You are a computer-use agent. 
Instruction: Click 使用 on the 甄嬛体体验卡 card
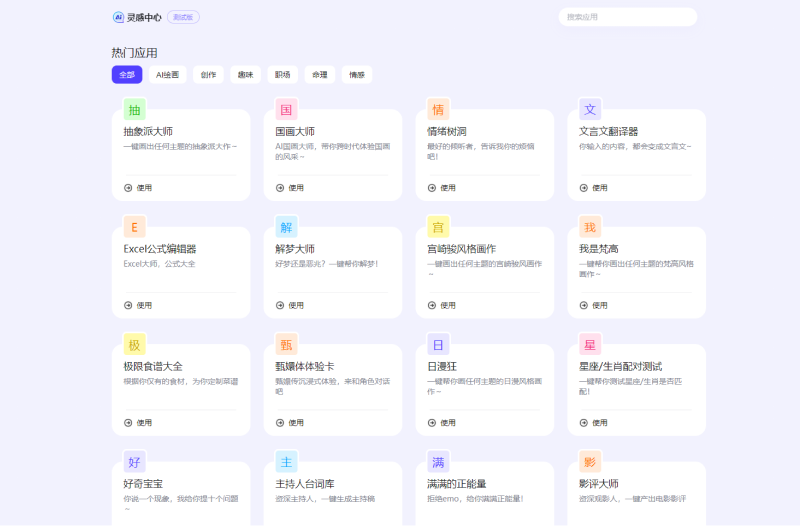click(x=290, y=422)
